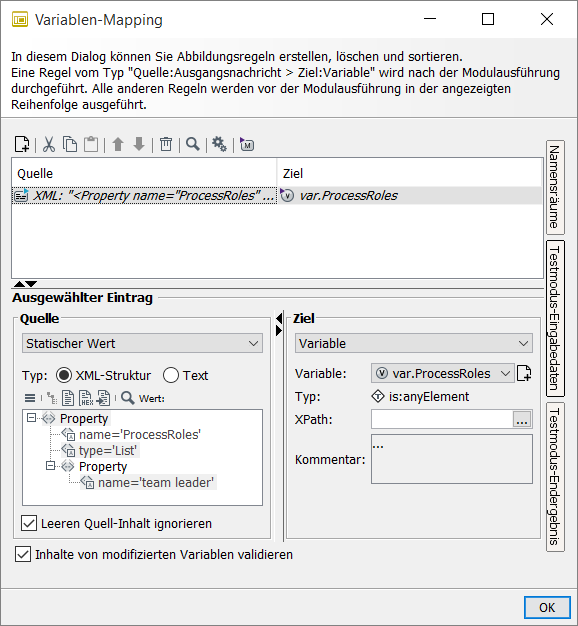Create a new mapping rule

pos(22,144)
